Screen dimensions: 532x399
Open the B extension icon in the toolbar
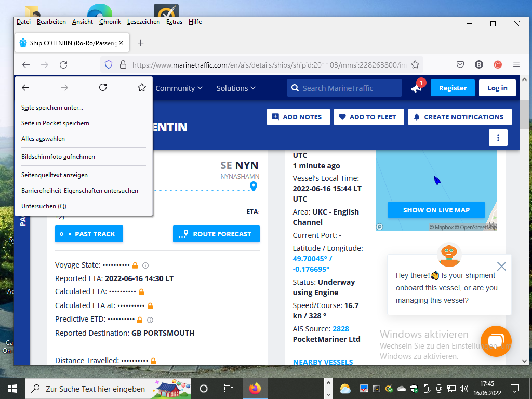[478, 64]
